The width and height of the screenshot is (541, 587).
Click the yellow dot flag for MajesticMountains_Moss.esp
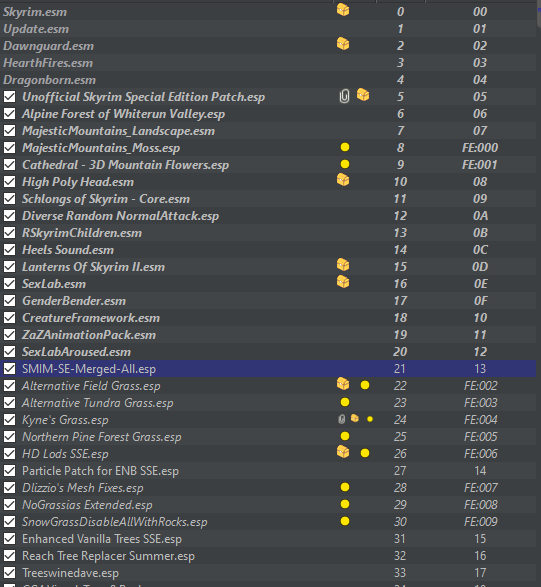coord(345,147)
